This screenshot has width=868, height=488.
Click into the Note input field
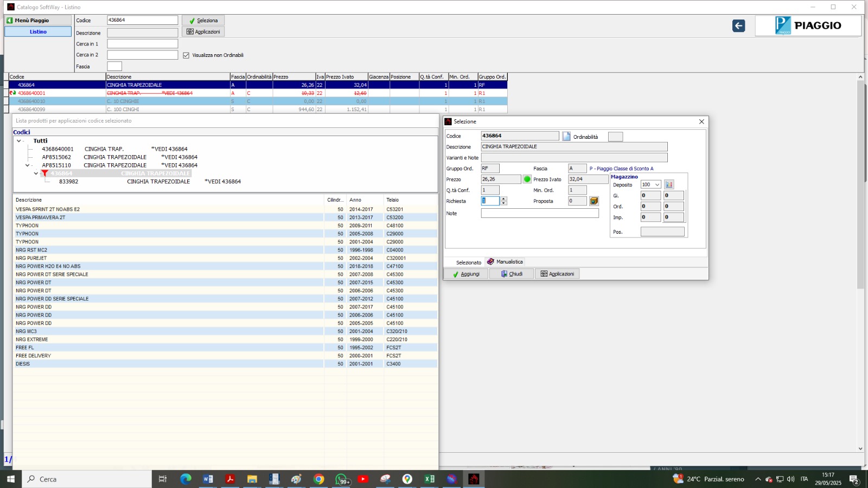pos(539,214)
